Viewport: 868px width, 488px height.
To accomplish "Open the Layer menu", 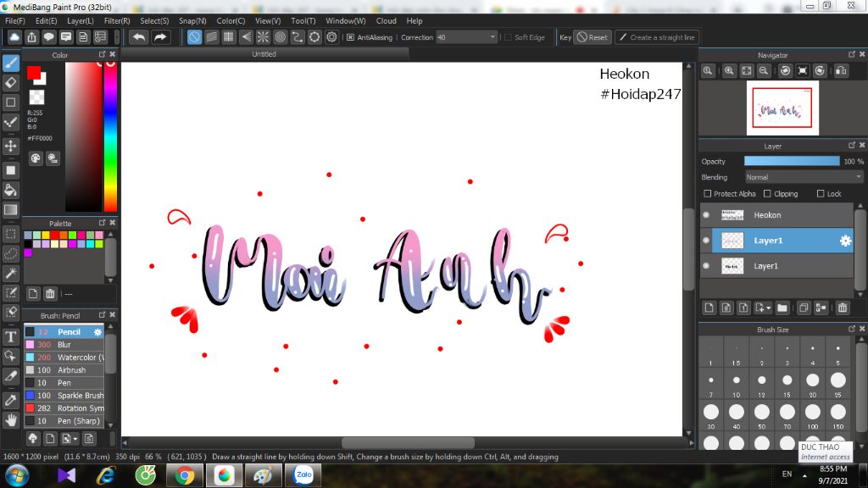I will coord(81,21).
